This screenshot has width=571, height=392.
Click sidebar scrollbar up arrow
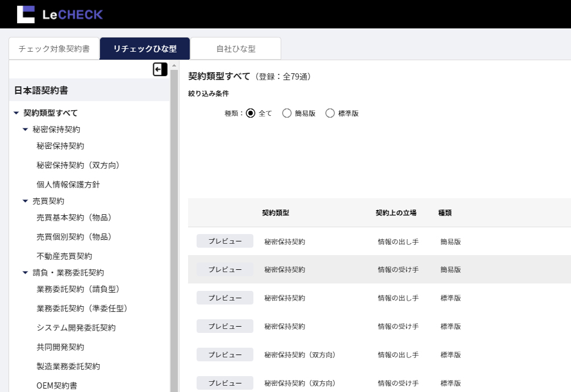(174, 66)
